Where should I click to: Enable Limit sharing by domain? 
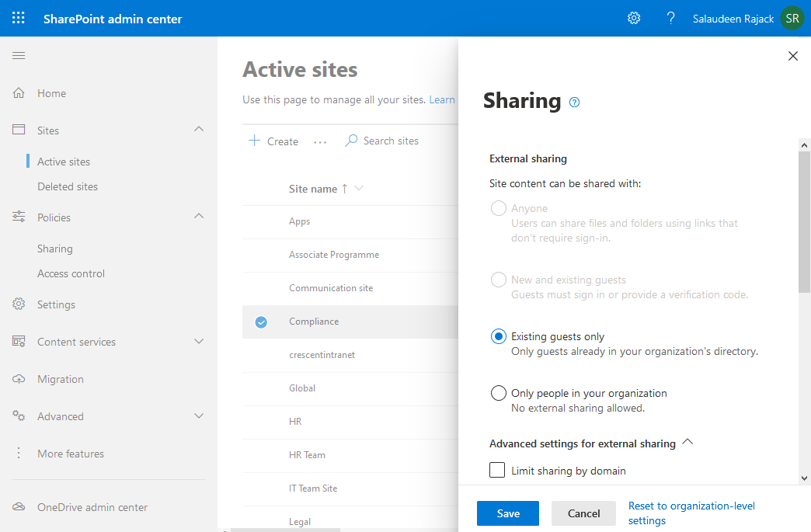click(496, 470)
